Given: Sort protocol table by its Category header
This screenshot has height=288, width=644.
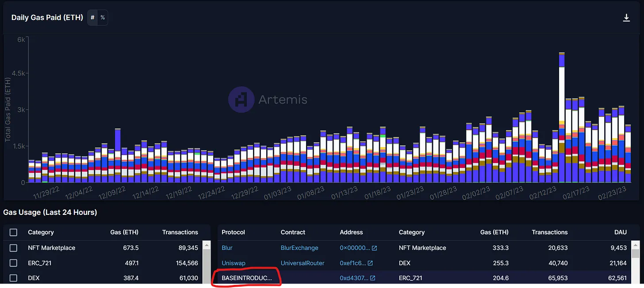Looking at the screenshot, I should (412, 232).
